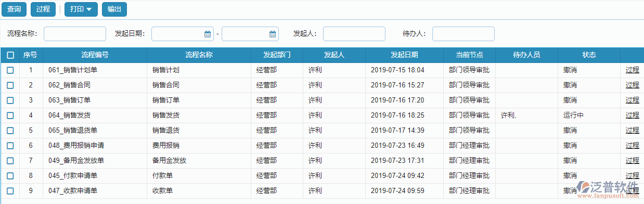Check the row for 049_备用金发放单
644x204 pixels.
click(10, 161)
